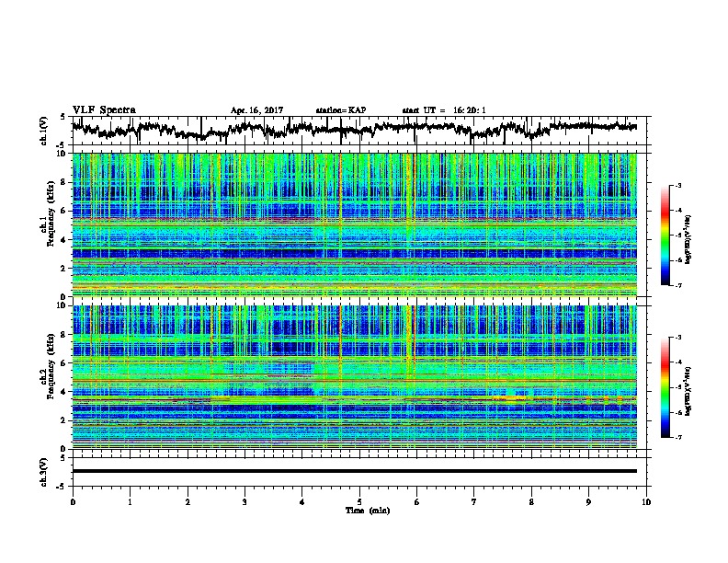Click time axis tick label "2"
The image size is (728, 563).
click(188, 502)
